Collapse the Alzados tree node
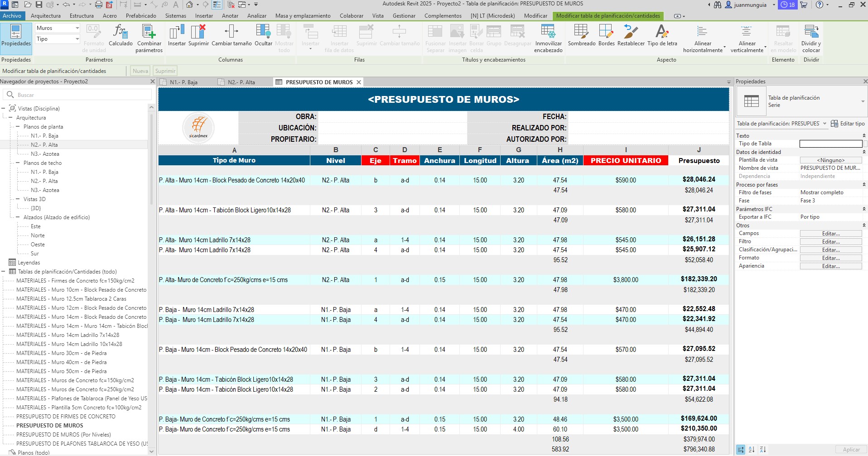Viewport: 868px width, 456px height. (18, 217)
